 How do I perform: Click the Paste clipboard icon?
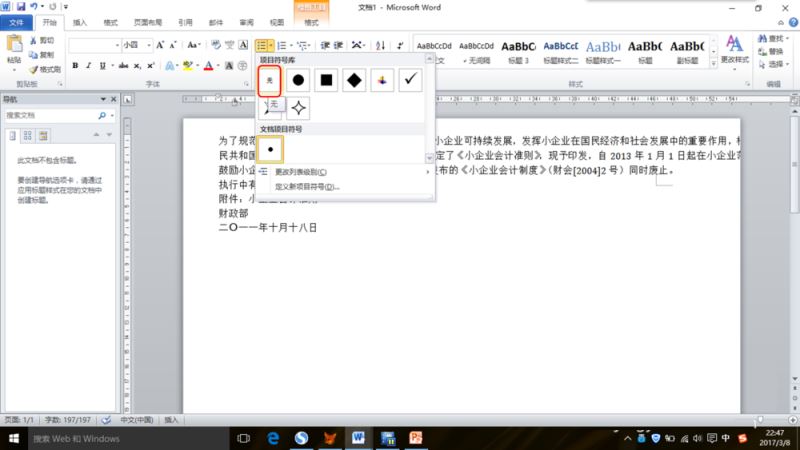14,48
